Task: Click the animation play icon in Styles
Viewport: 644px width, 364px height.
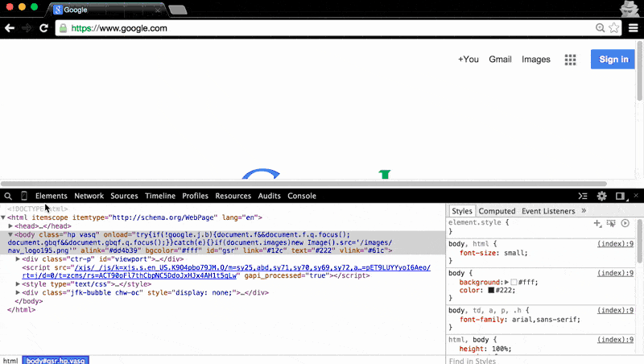Action: pos(625,223)
